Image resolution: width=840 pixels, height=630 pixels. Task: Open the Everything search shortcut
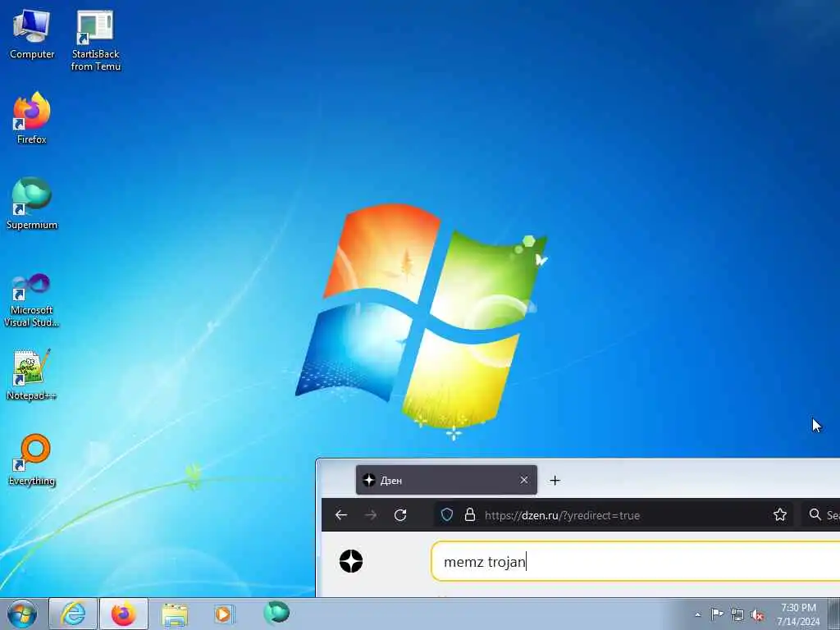pyautogui.click(x=32, y=459)
